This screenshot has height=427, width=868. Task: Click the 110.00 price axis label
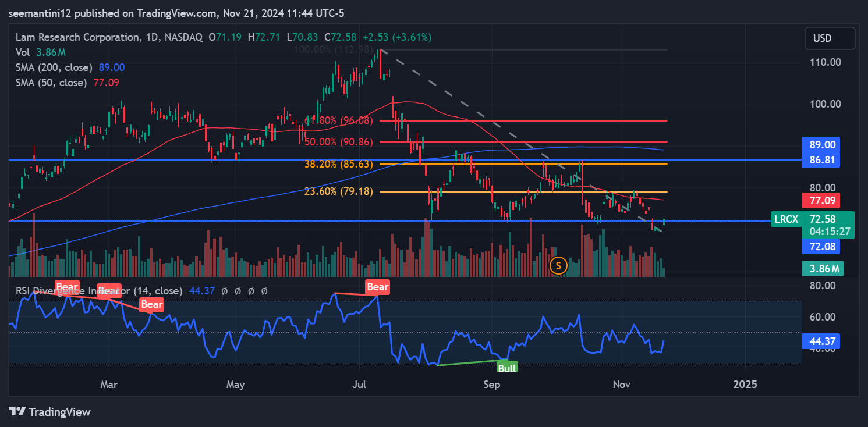coord(825,62)
